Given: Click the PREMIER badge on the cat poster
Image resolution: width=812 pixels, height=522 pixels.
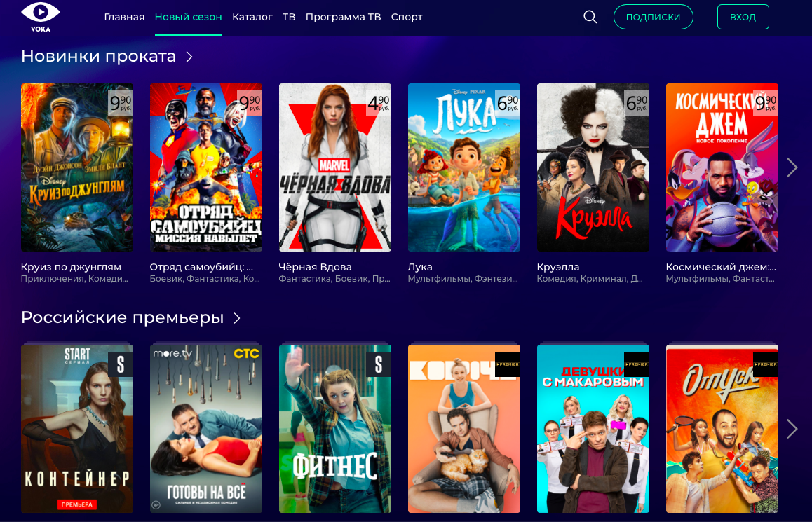Looking at the screenshot, I should coord(508,364).
